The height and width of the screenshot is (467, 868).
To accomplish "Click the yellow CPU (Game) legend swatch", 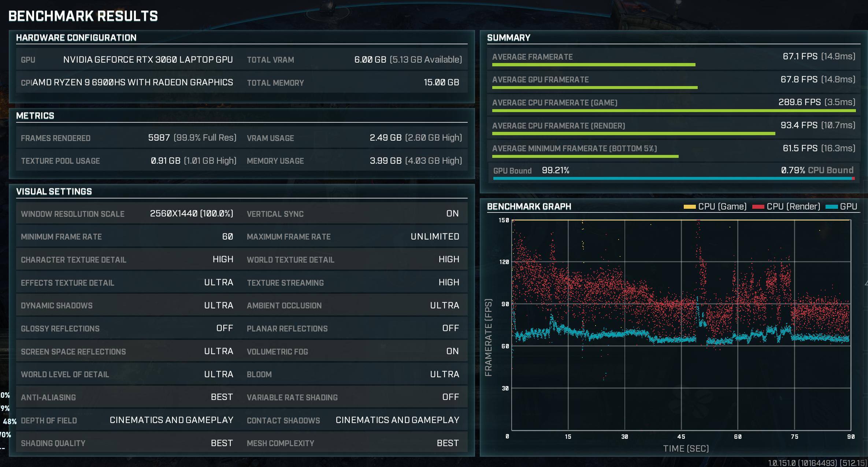I will tap(689, 207).
